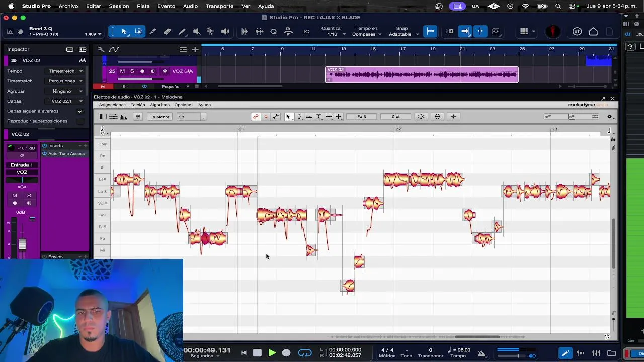Image resolution: width=644 pixels, height=362 pixels.
Task: Click the Melodyne quantize time macro icon
Action: 437,117
